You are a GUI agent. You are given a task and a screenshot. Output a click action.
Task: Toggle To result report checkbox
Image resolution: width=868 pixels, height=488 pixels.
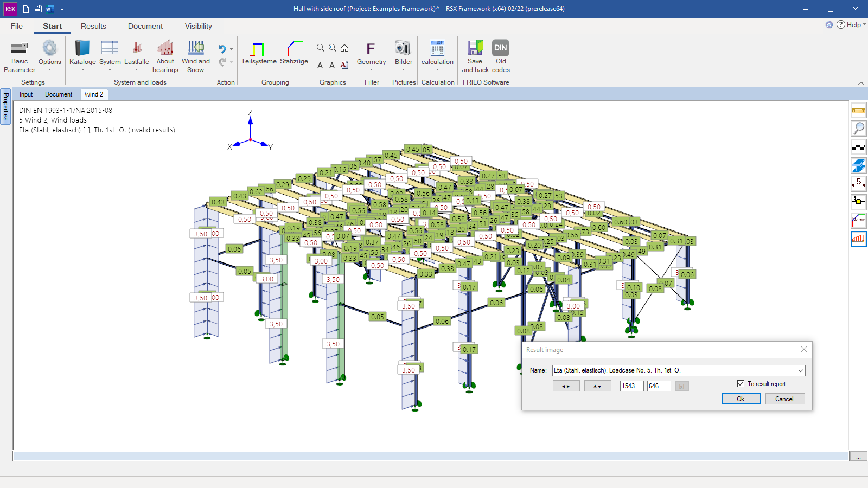click(x=741, y=384)
